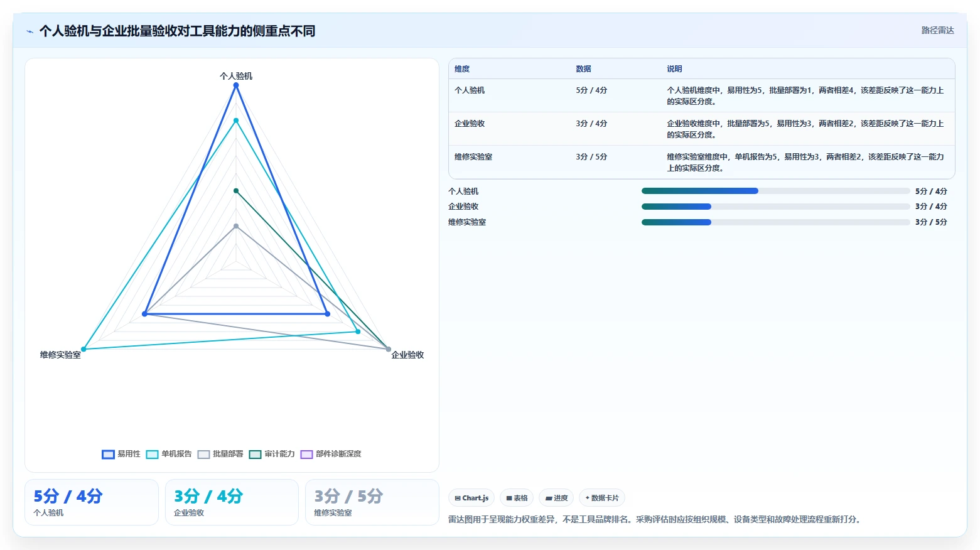Click the 数据 column header
Viewport: 980px width, 550px height.
coord(583,69)
